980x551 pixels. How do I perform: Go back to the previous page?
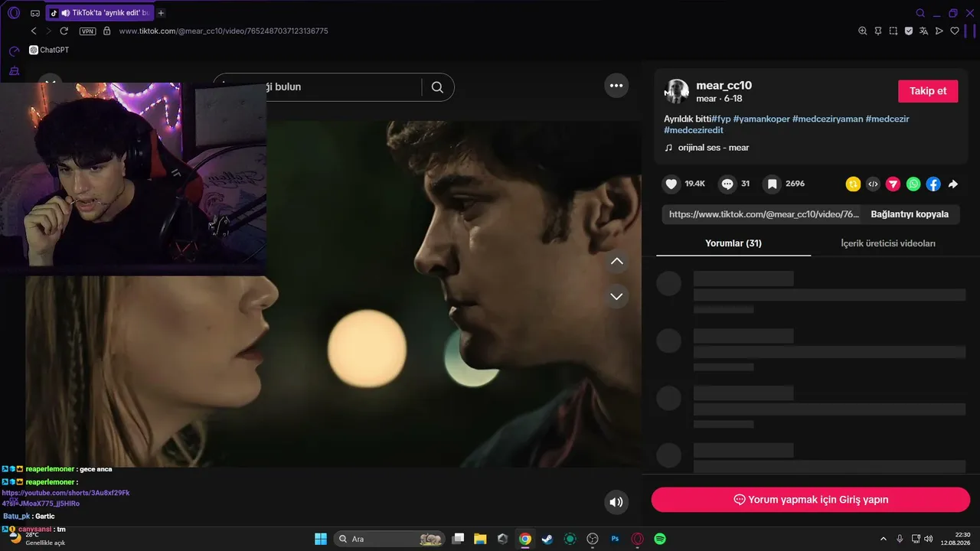tap(34, 31)
